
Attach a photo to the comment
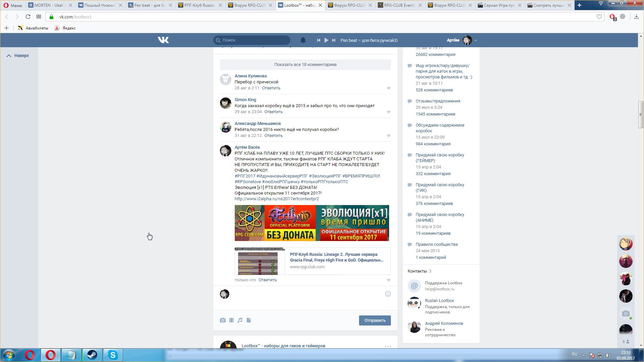223,320
